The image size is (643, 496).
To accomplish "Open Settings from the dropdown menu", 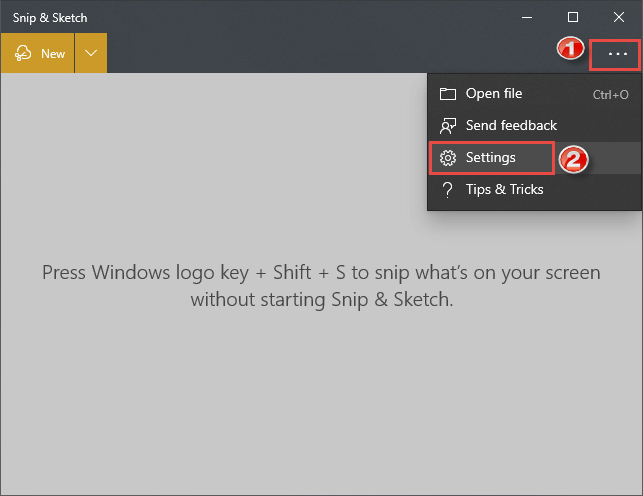I will (534, 158).
